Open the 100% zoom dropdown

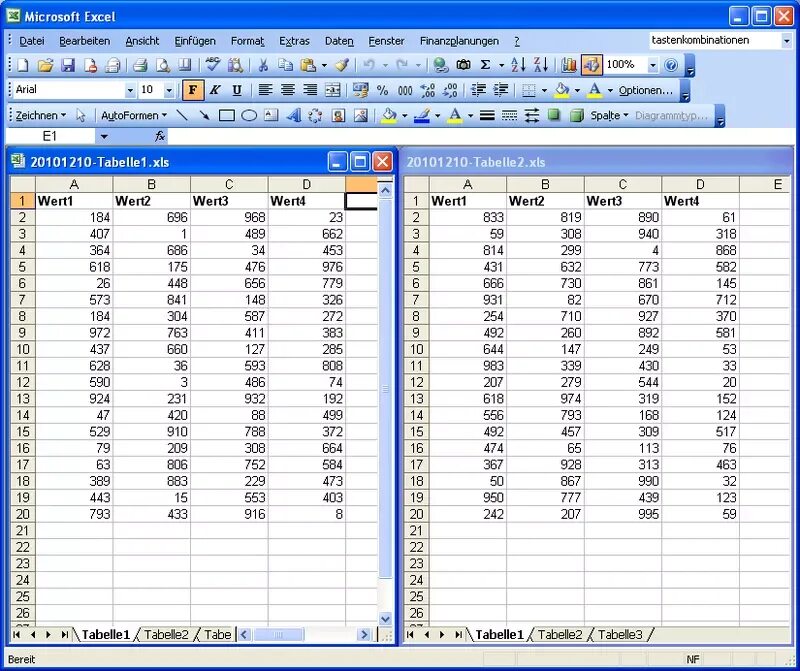[653, 65]
